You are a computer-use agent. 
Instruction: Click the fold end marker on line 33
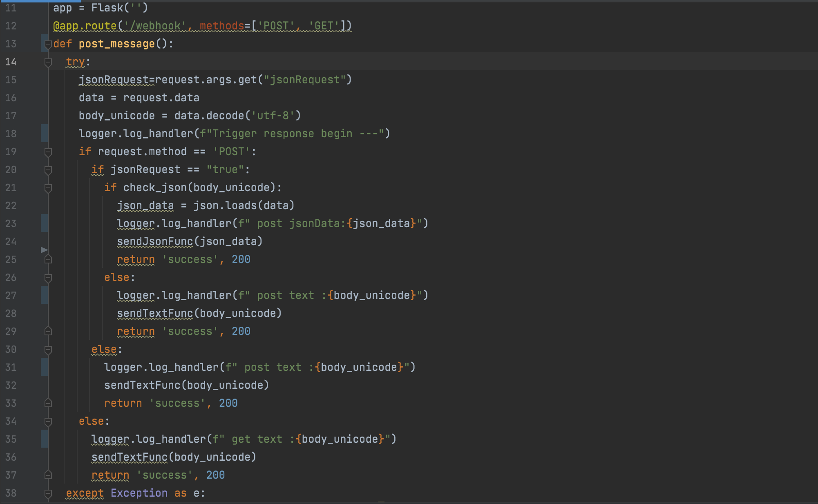48,403
